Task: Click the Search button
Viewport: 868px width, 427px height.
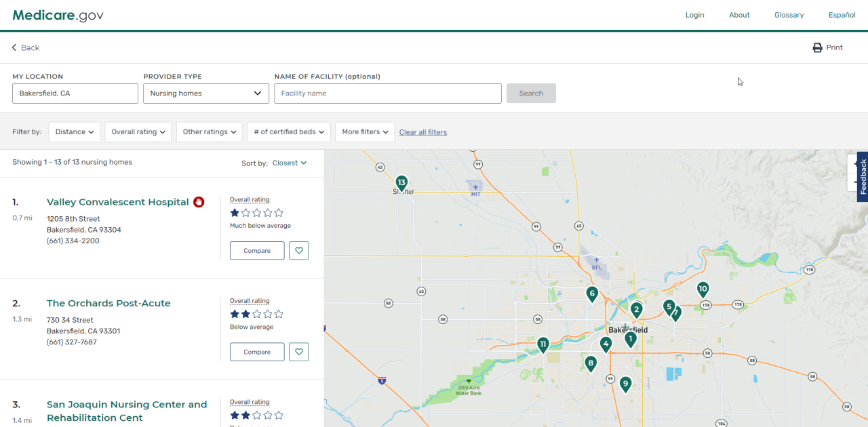Action: [531, 94]
